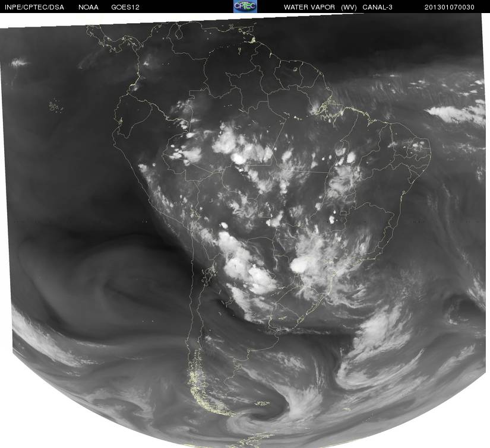Select the INPE/CPTEC/DSA header text
Screen dimensions: 490x448
[34, 7]
